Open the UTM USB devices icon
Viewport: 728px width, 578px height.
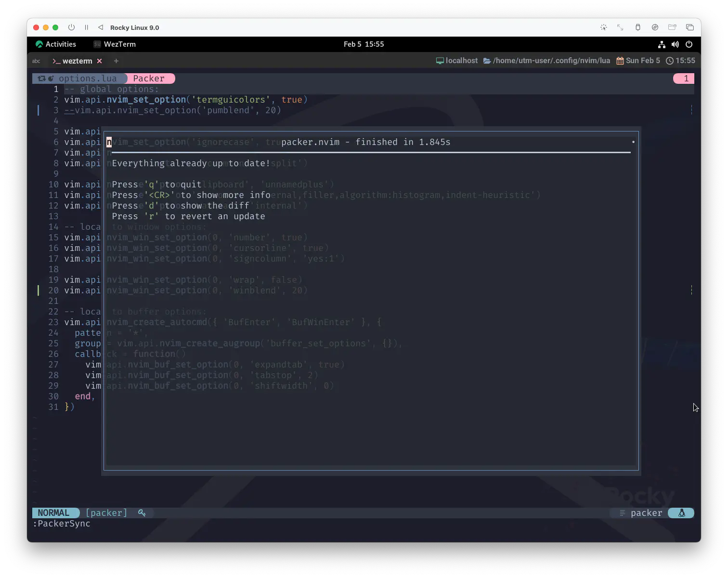[x=638, y=27]
